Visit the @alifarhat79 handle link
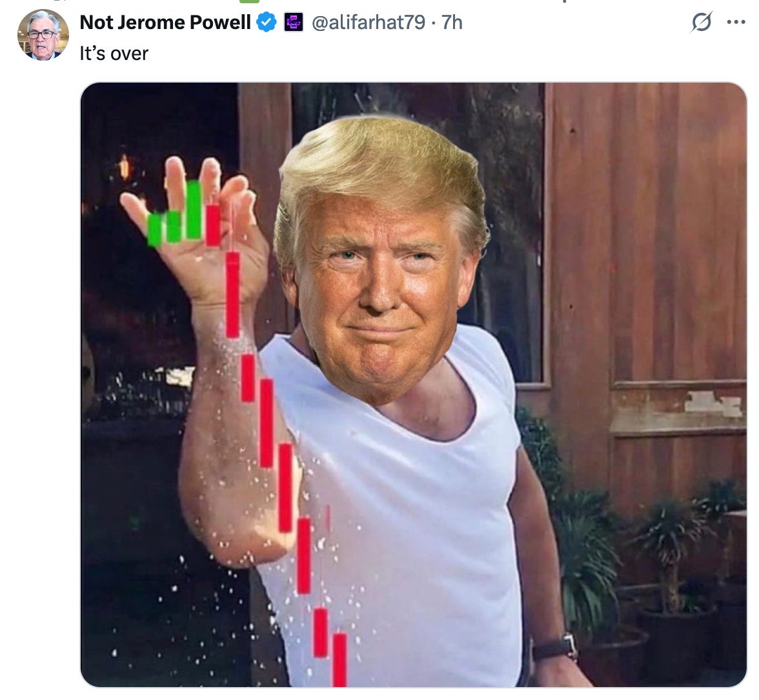This screenshot has height=700, width=759. pyautogui.click(x=369, y=22)
